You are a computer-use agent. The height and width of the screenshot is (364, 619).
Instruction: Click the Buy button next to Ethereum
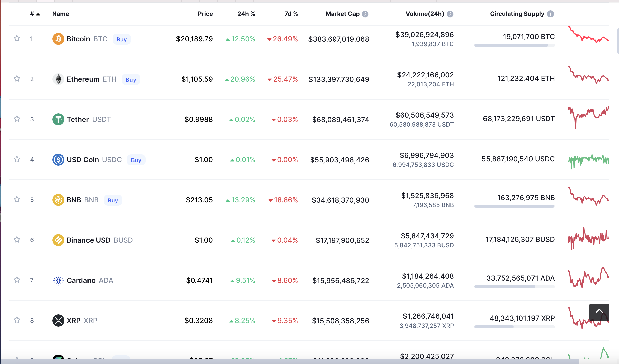(x=131, y=80)
